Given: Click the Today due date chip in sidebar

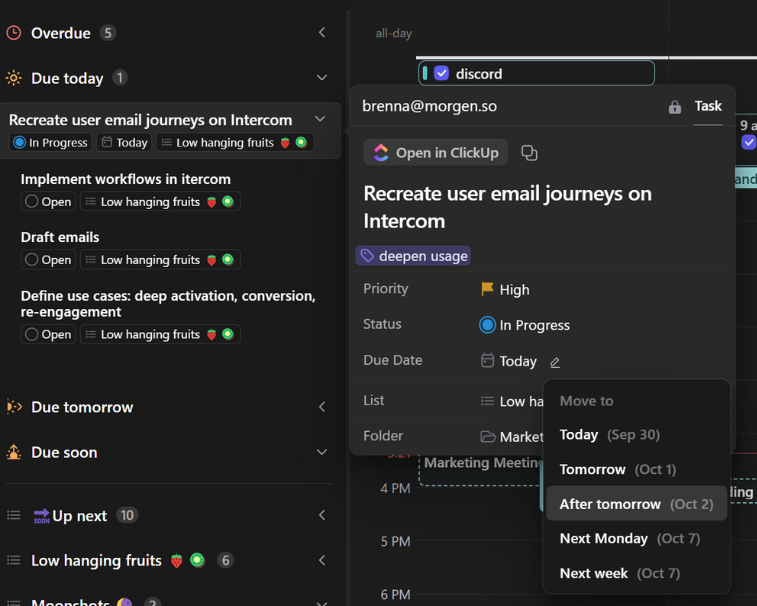Looking at the screenshot, I should pos(125,142).
